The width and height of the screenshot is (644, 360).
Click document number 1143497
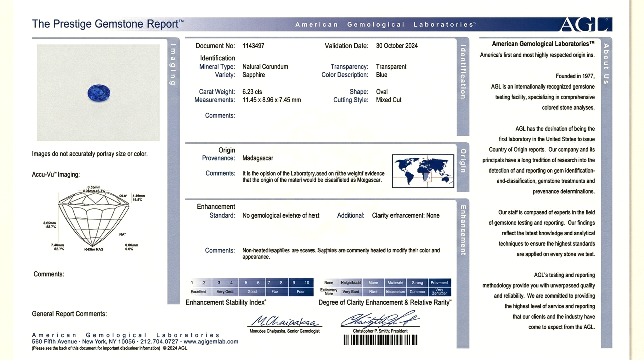pyautogui.click(x=253, y=46)
